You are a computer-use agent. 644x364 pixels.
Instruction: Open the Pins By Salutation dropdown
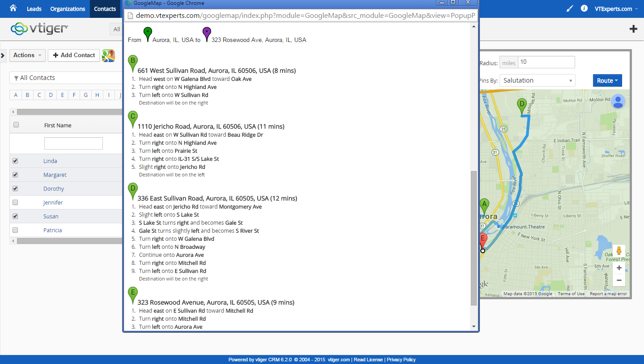tap(537, 80)
